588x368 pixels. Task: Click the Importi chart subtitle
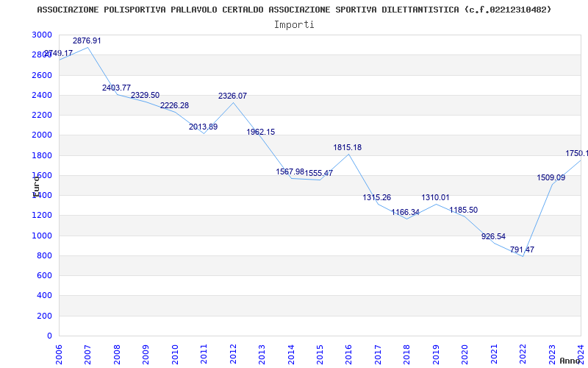(x=294, y=25)
